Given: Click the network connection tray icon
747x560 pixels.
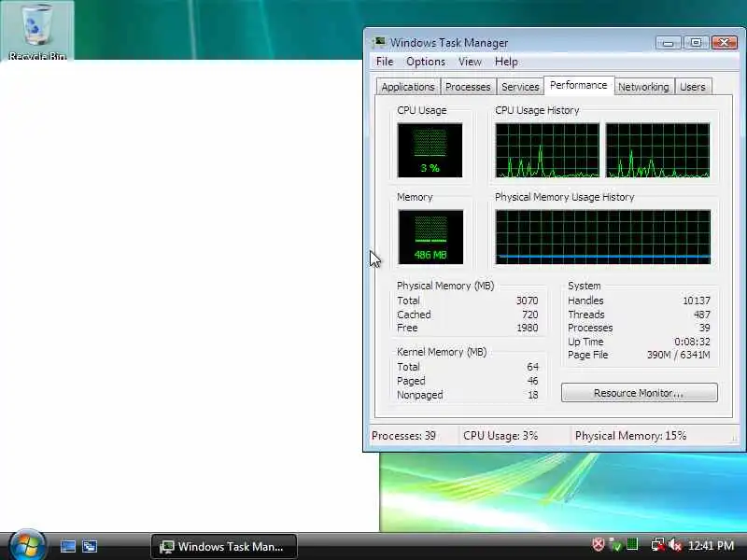Looking at the screenshot, I should point(658,545).
